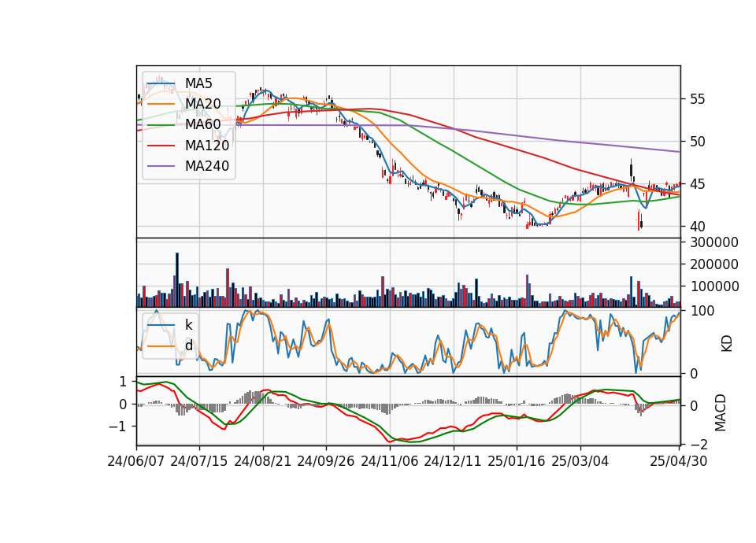Click the 25/04/30 date label
This screenshot has width=756, height=543.
pyautogui.click(x=679, y=461)
